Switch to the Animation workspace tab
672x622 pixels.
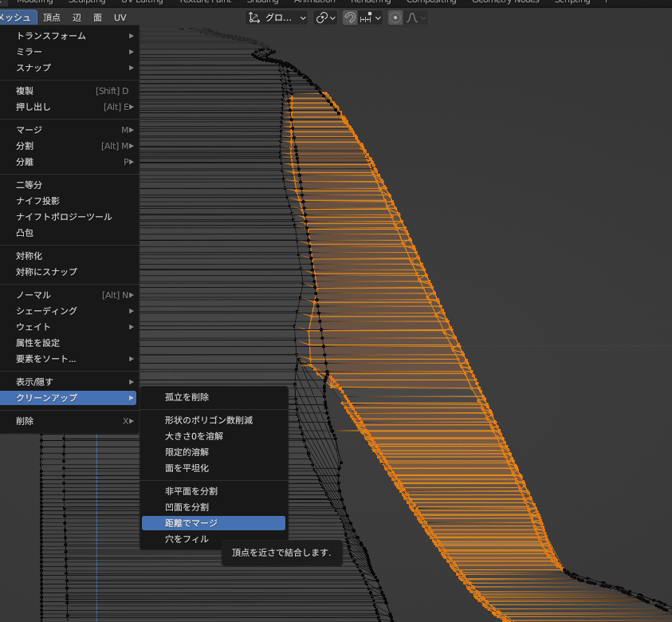coord(315,2)
